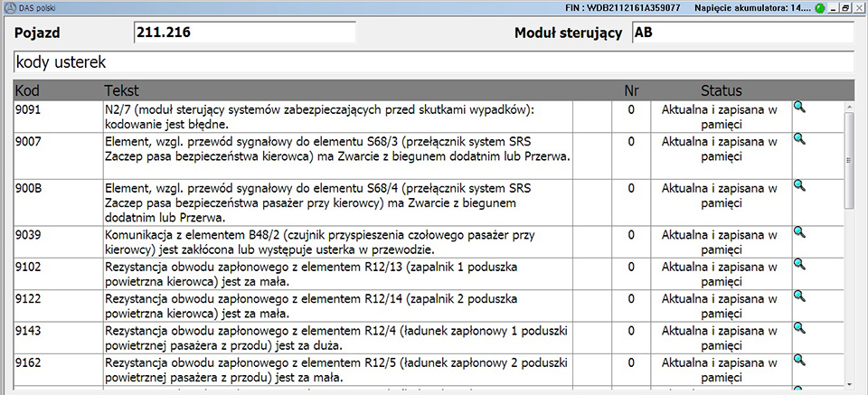Open details magnifier for fault code 9102

coord(799,264)
